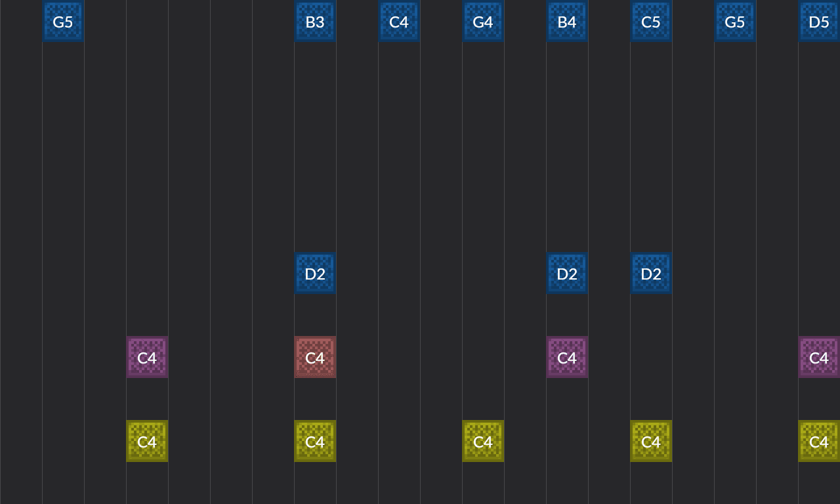Click the leftmost yellow C4 note block
This screenshot has height=504, width=840.
(x=147, y=441)
